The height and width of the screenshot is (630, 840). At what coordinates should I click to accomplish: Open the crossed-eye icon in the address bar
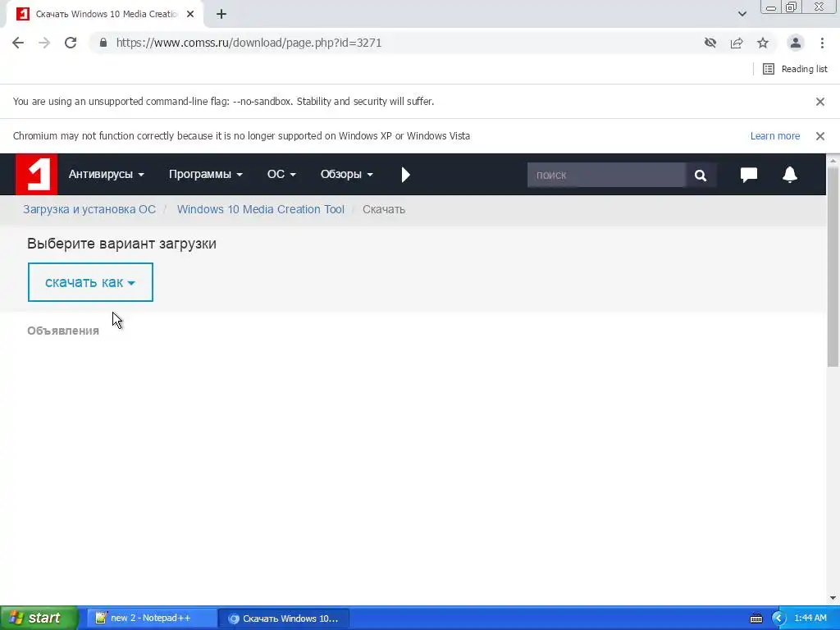710,43
